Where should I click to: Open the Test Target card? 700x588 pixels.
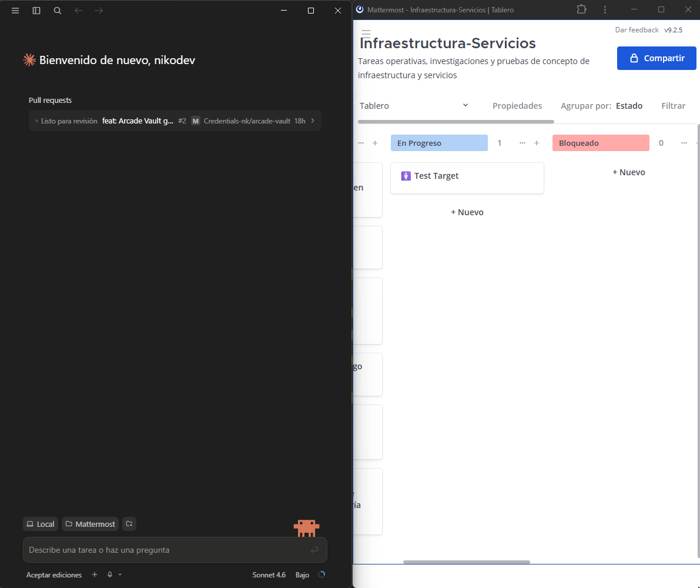point(467,178)
